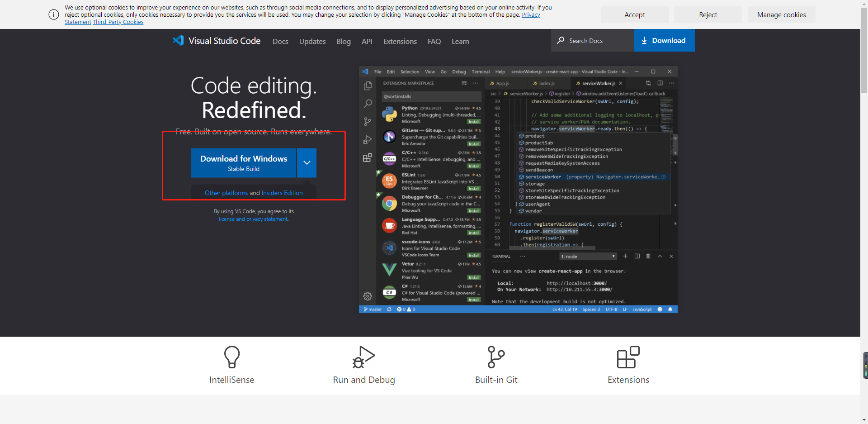
Task: Click the IntelliSense label
Action: pyautogui.click(x=232, y=380)
